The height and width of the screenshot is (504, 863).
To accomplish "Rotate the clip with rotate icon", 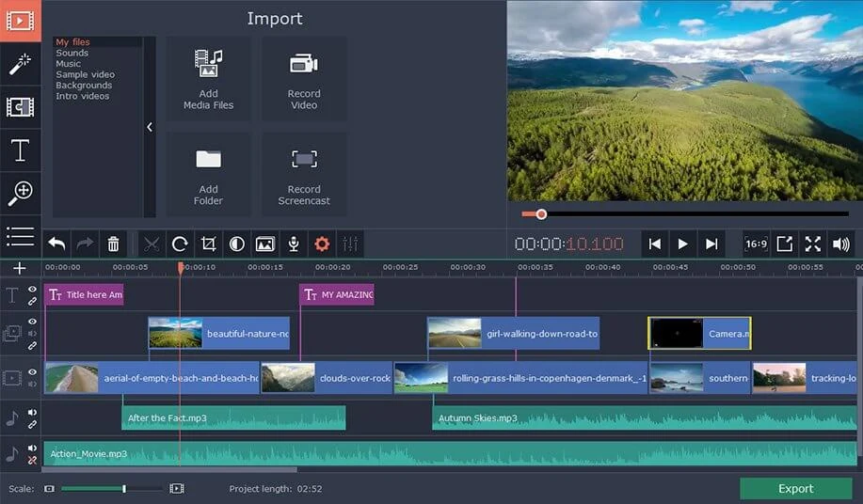I will (x=180, y=244).
